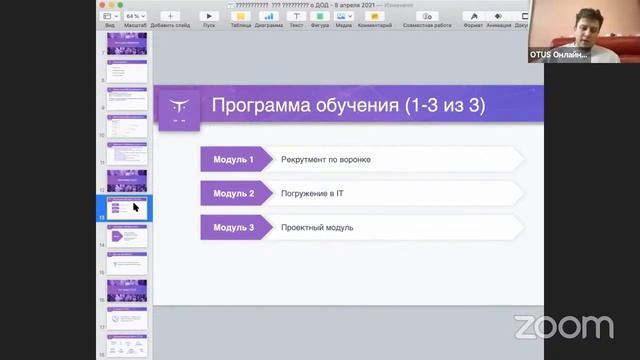Click the slide title Программа обучения
The height and width of the screenshot is (360, 640).
pos(348,105)
